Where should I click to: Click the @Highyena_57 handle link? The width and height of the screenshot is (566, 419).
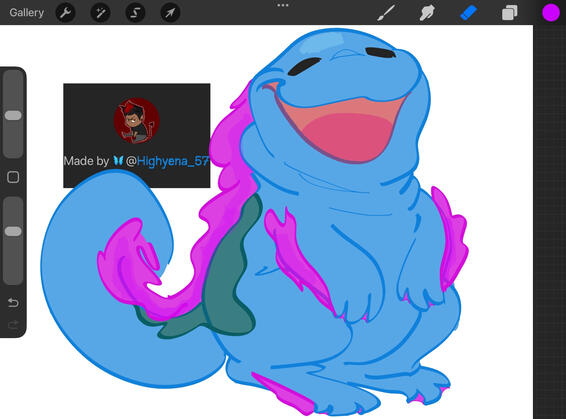coord(167,161)
